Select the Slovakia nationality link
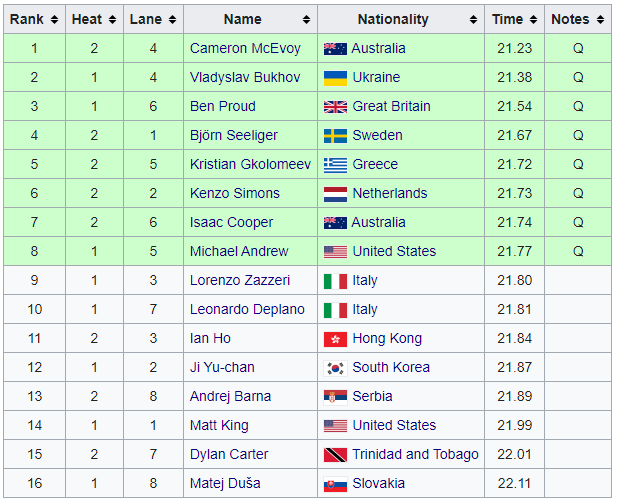This screenshot has width=617, height=503. point(379,483)
